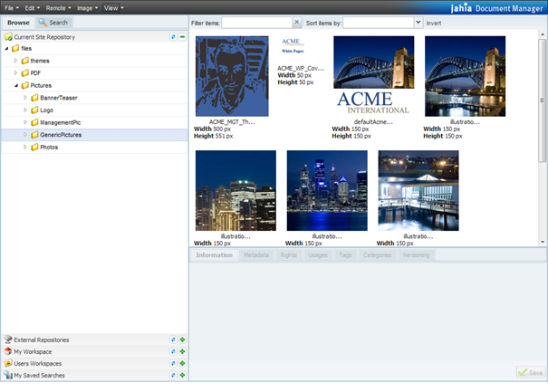Open the Sort items by dropdown arrow
Screen dimensions: 548x392
[418, 23]
